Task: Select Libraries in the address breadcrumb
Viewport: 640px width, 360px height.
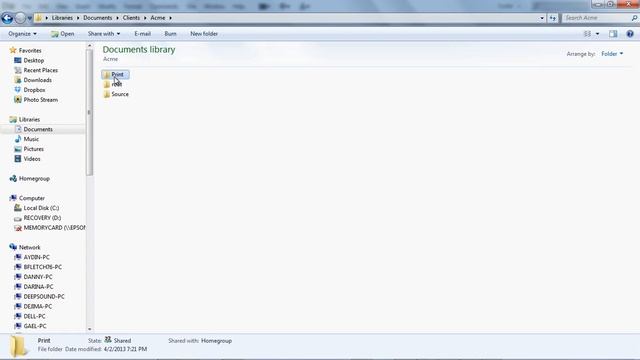Action: [62, 18]
